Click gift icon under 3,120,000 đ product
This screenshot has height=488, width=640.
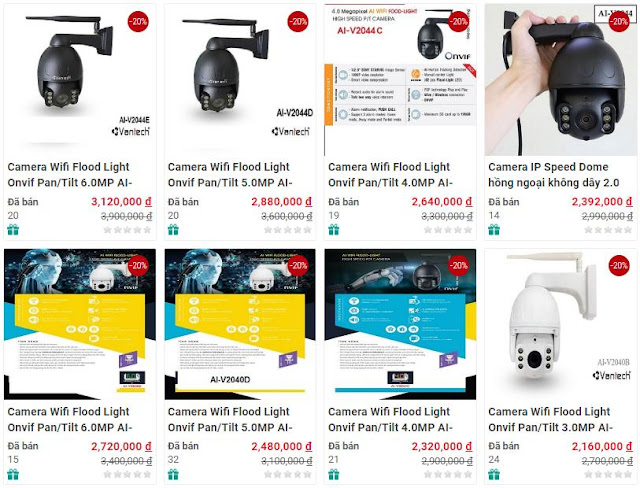[x=13, y=230]
